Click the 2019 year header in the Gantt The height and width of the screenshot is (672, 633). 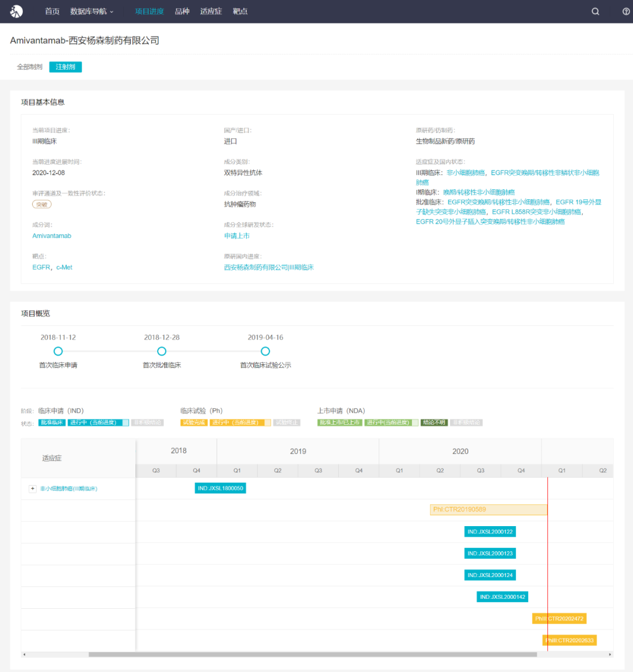298,451
